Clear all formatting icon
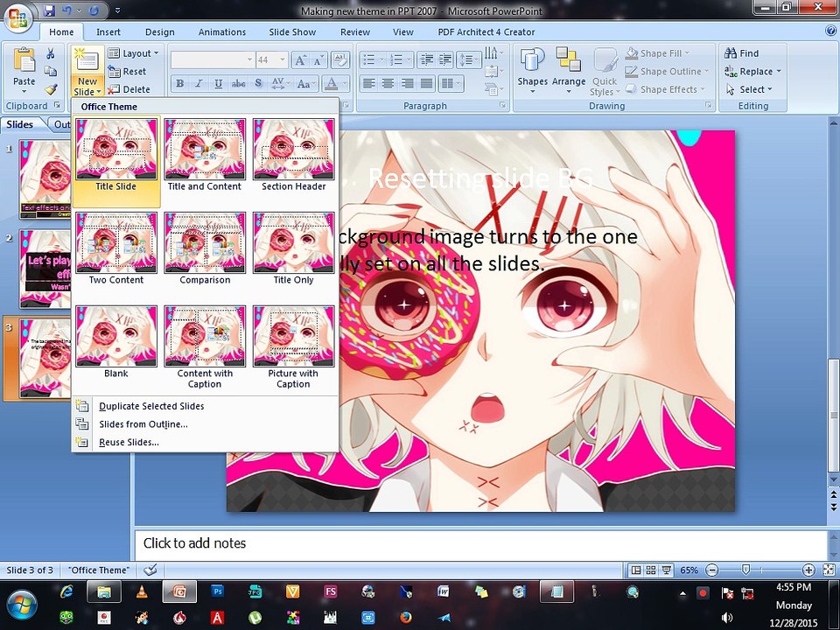Screen dimensions: 840x630 tap(339, 60)
